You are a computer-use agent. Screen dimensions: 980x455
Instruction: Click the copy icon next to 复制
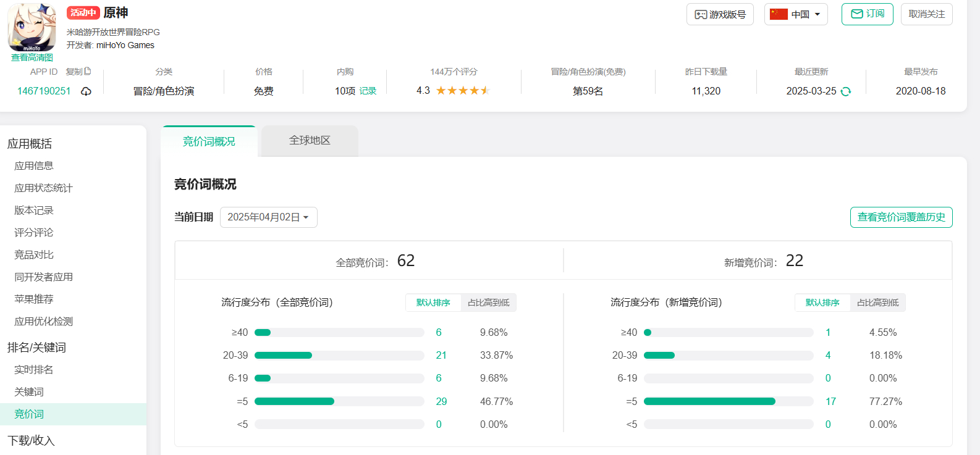pos(88,71)
